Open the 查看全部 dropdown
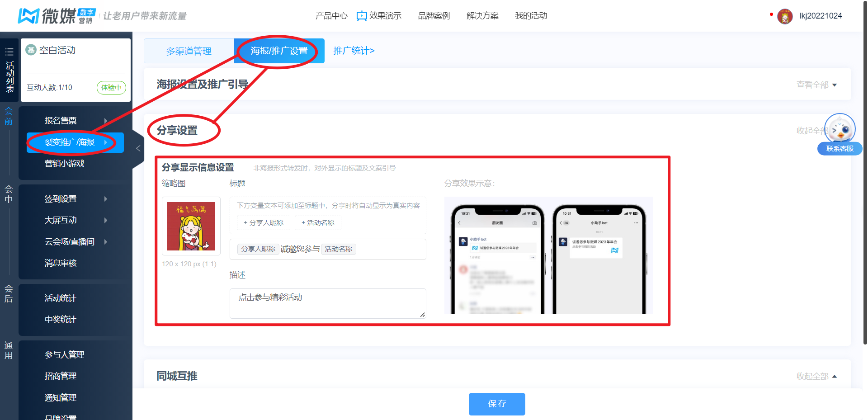The image size is (868, 420). [x=816, y=85]
